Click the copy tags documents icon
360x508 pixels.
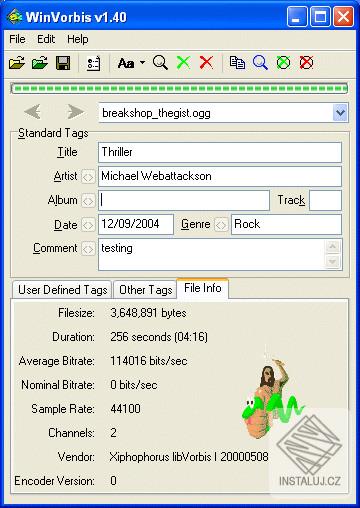[237, 63]
